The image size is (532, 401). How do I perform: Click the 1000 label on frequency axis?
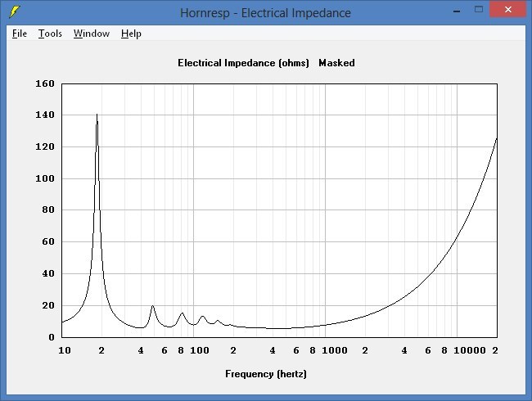(x=335, y=350)
